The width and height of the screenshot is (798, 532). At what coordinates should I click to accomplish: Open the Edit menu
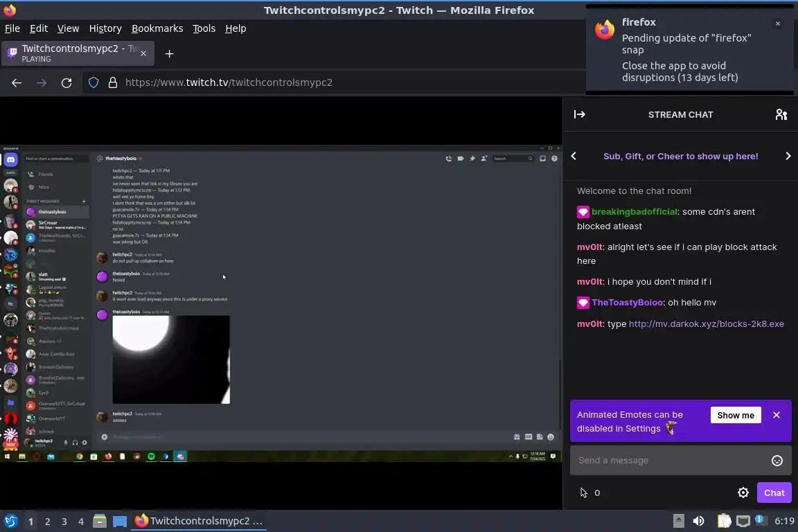coord(39,28)
